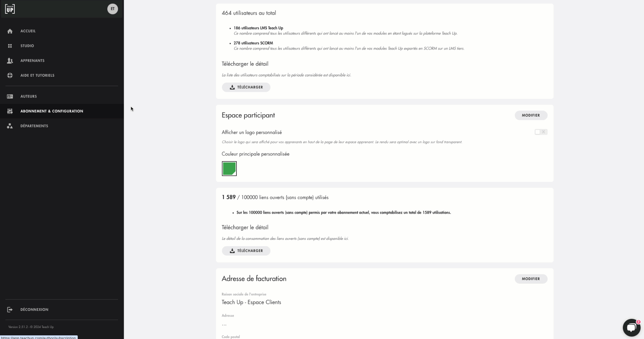
Task: Click TÉLÉCHARGER under utilisateurs detail
Action: pos(246,87)
